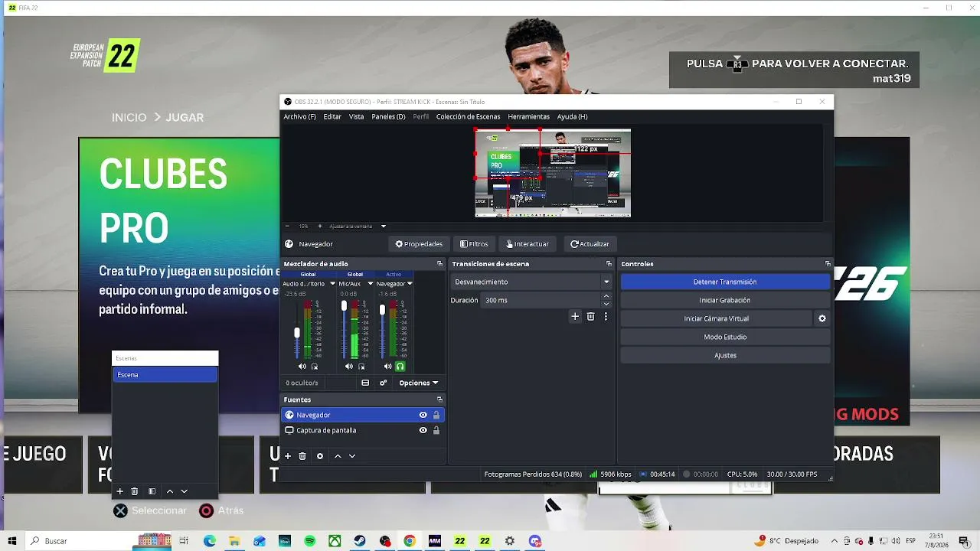Open Navegador mixer channel dropdown

[410, 284]
